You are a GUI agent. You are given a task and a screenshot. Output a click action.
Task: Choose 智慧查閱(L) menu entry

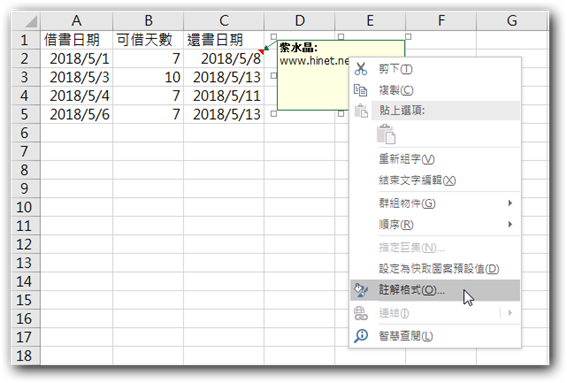coord(435,336)
